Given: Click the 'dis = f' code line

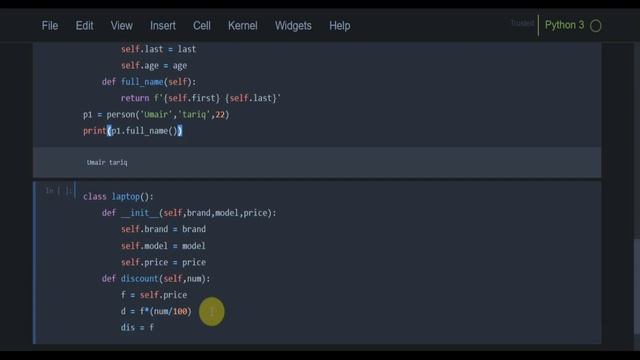Looking at the screenshot, I should pos(137,327).
